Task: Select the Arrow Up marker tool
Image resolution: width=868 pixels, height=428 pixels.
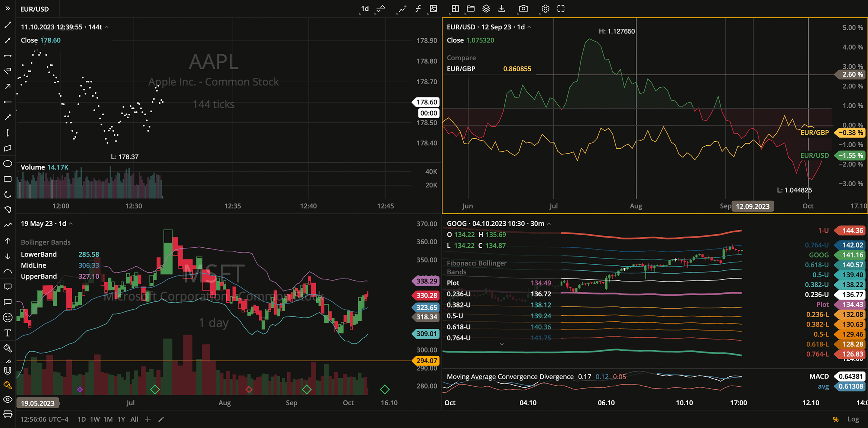Action: (x=7, y=241)
